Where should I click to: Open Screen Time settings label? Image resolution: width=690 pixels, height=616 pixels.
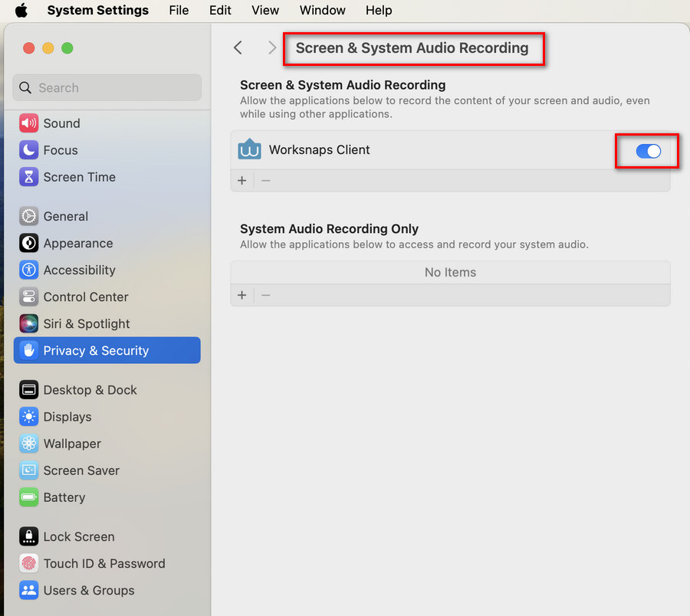click(80, 177)
